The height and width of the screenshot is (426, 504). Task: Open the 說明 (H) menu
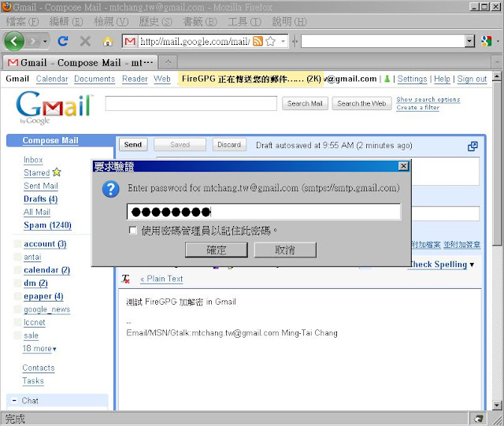click(x=289, y=21)
